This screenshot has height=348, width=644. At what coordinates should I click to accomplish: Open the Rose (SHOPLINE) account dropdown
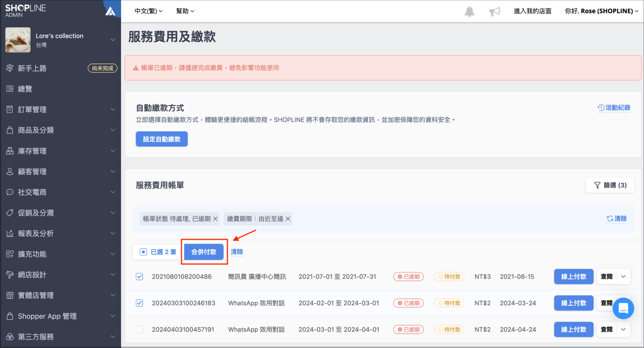click(x=601, y=11)
